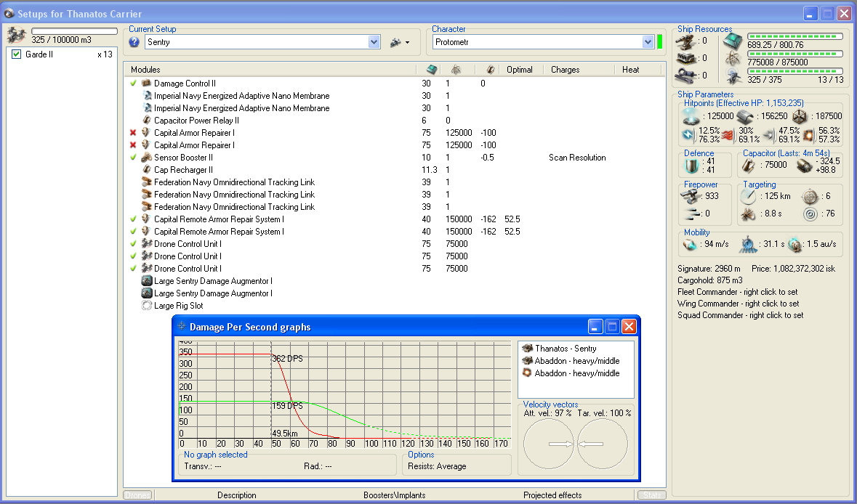This screenshot has width=857, height=504.
Task: Toggle the Damage Control II active checkmark
Action: point(133,84)
